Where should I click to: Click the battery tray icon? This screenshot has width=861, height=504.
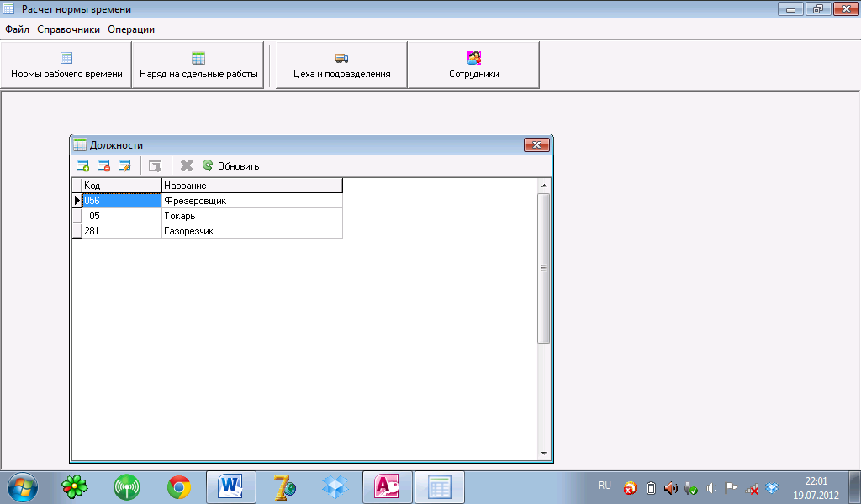(651, 487)
